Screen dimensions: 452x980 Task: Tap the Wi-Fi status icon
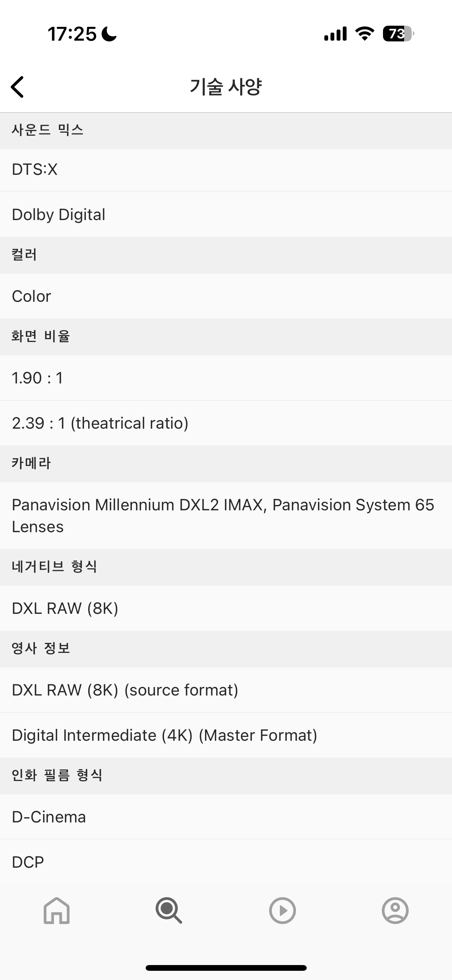click(x=365, y=34)
